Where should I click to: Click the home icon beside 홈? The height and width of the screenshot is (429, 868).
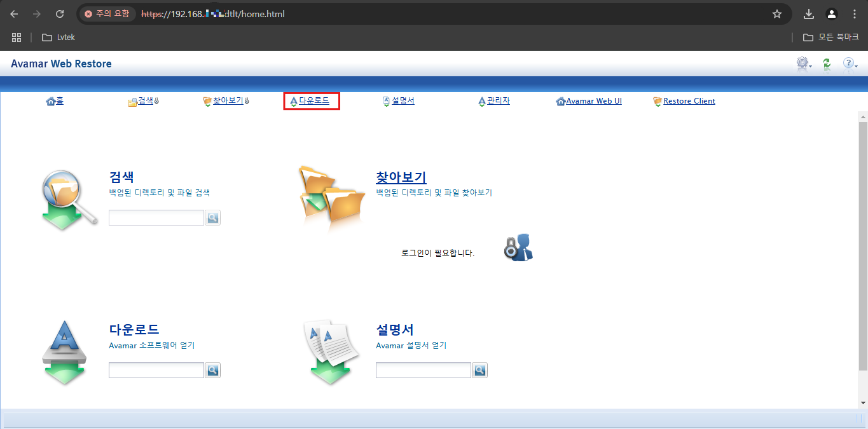click(51, 102)
